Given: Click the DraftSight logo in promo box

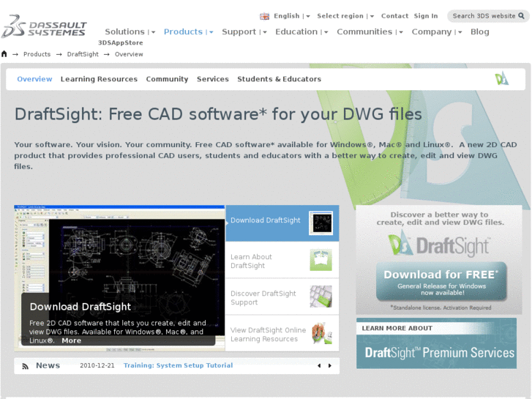Looking at the screenshot, I should pos(439,244).
